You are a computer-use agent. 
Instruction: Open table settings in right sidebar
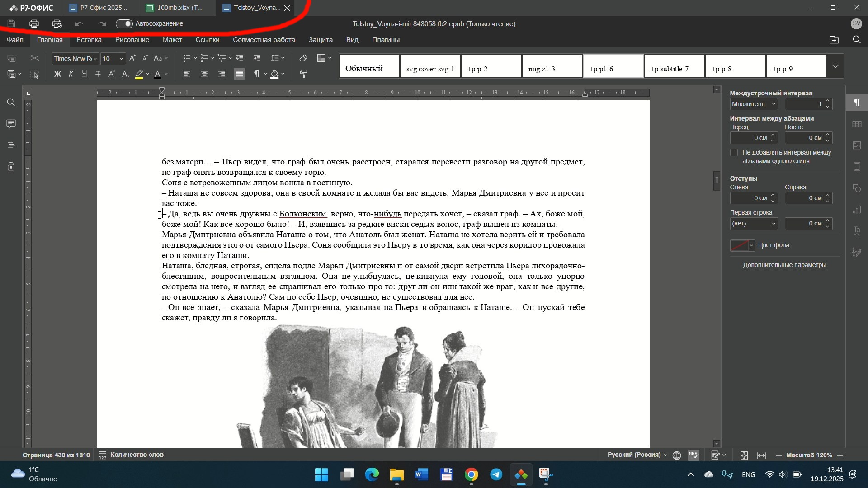tap(856, 124)
